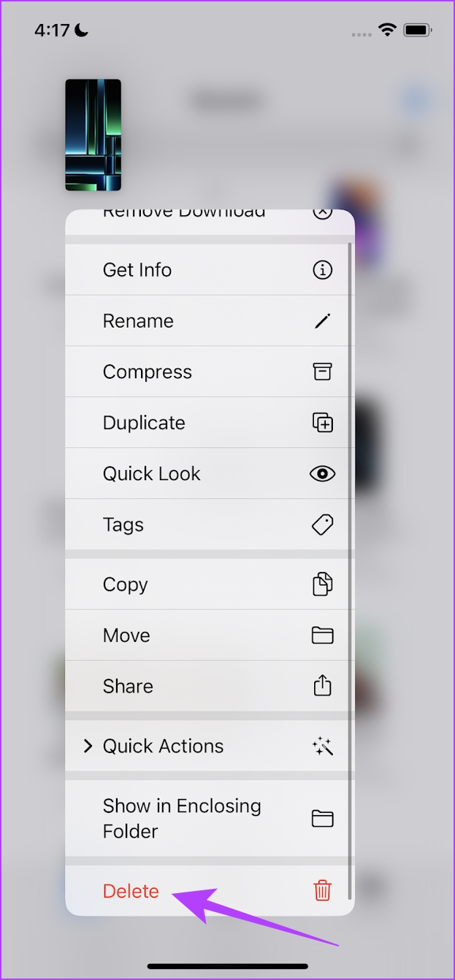Expand the Quick Actions chevron

pos(88,746)
